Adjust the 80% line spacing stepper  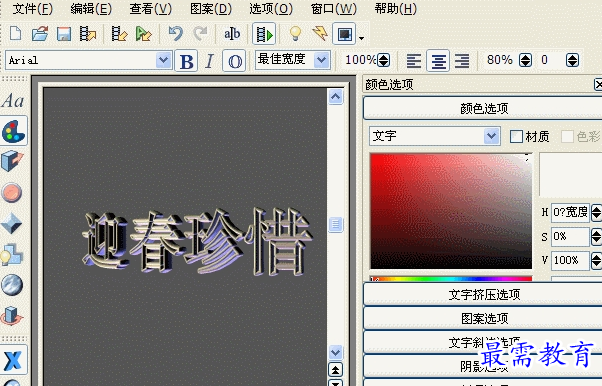click(x=526, y=60)
